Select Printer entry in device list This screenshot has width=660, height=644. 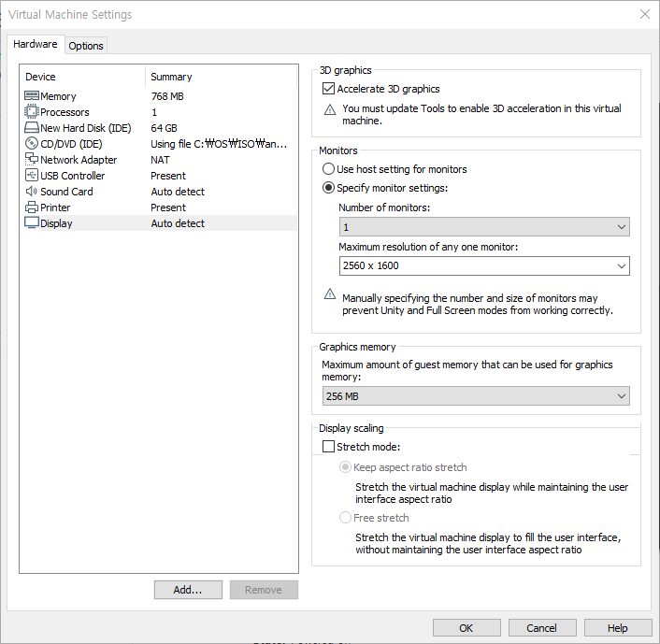pos(55,208)
